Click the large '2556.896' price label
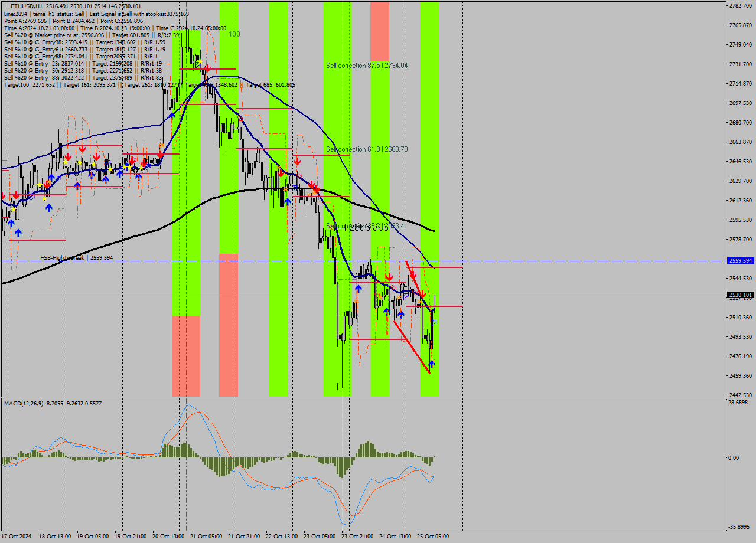The width and height of the screenshot is (756, 543). 369,227
